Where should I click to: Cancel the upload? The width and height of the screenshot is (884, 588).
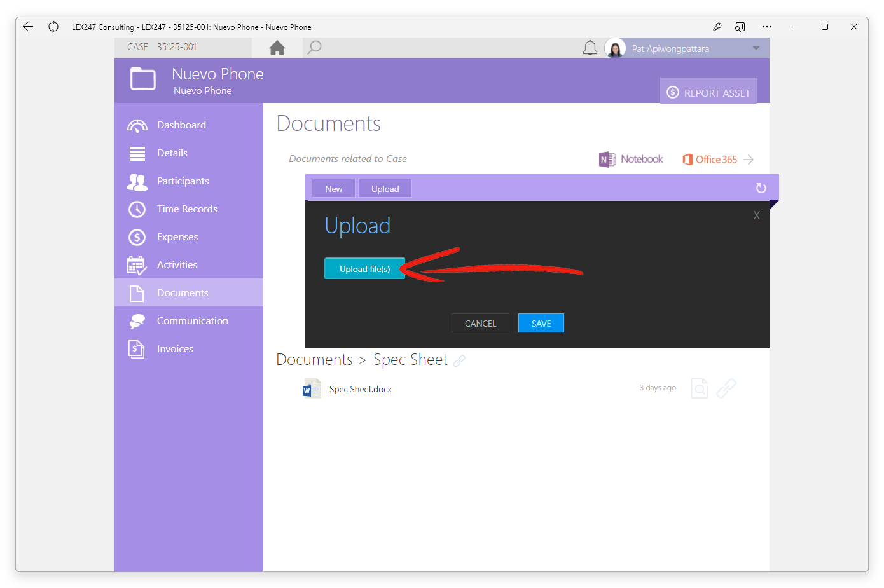point(480,323)
